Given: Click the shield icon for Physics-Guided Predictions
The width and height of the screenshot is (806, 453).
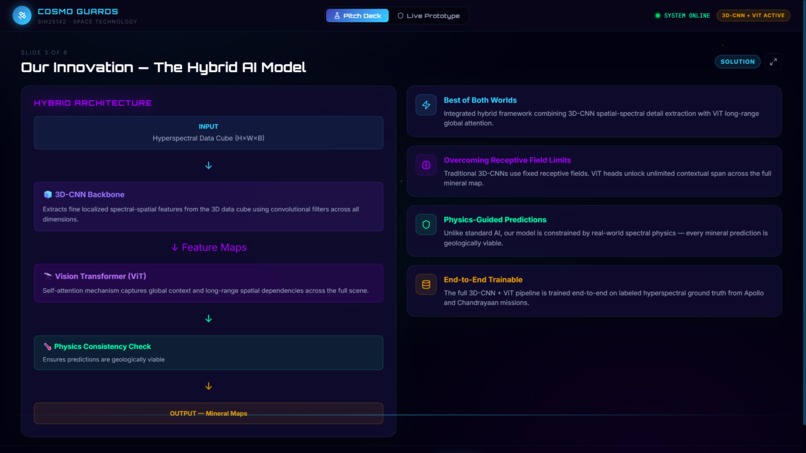Looking at the screenshot, I should tap(426, 225).
